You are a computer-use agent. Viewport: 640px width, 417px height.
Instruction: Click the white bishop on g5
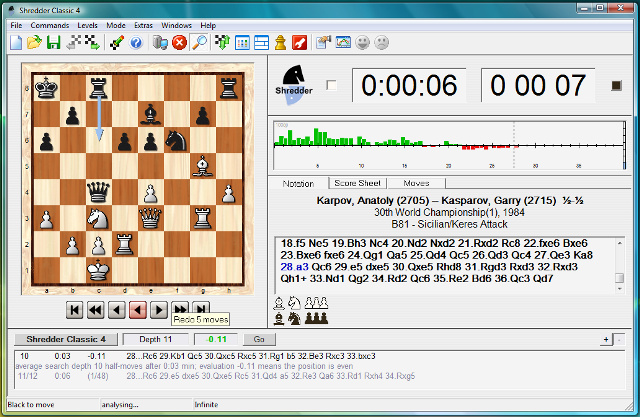click(203, 166)
